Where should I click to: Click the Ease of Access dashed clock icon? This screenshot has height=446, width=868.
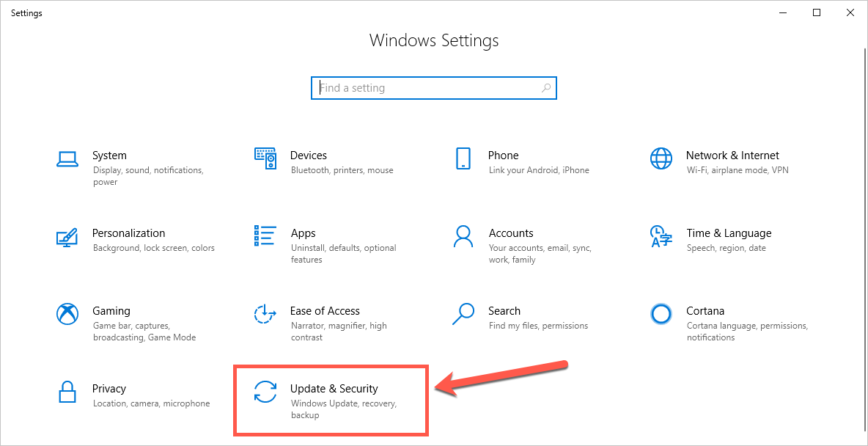point(265,314)
